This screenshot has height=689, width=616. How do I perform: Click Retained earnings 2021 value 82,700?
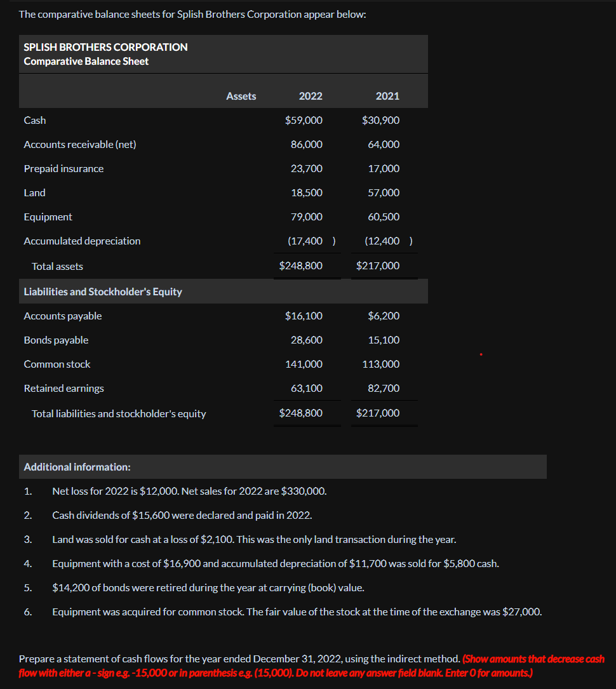pos(384,389)
